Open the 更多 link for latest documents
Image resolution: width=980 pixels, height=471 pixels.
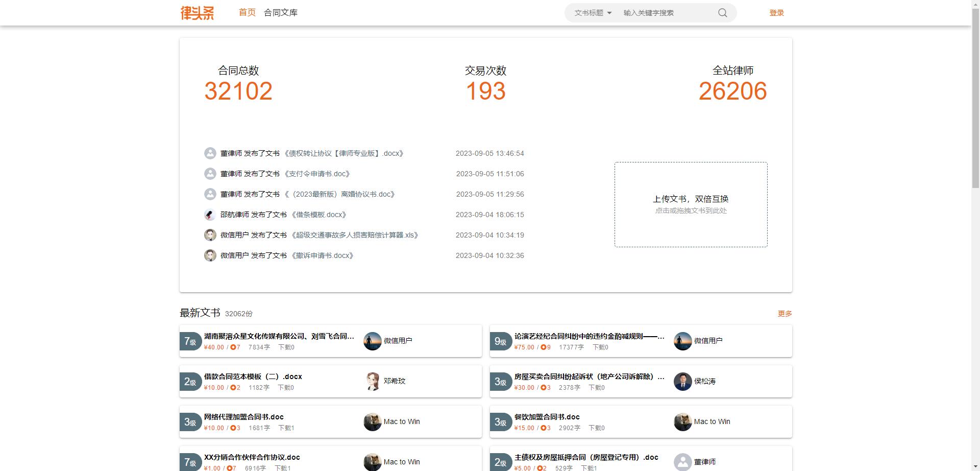tap(785, 313)
